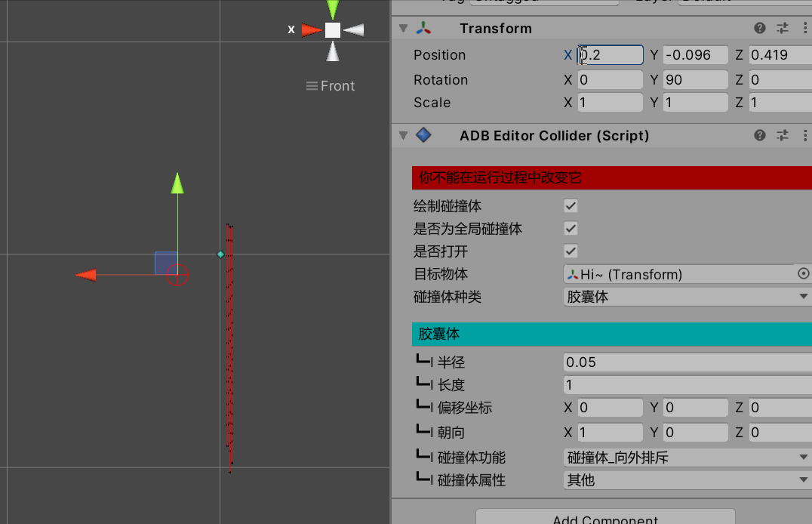This screenshot has width=812, height=524.
Task: Open the 碰撞体种类 dropdown showing 胶囊体
Action: click(687, 297)
